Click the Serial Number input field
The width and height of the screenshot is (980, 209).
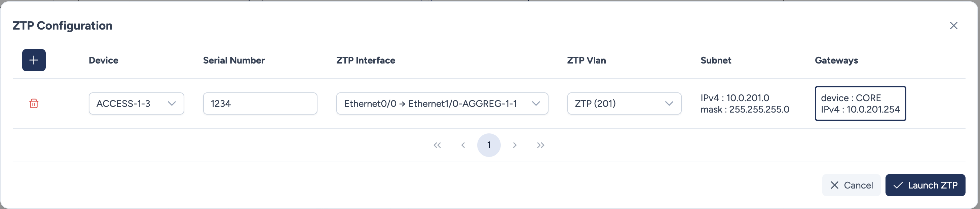(x=260, y=103)
